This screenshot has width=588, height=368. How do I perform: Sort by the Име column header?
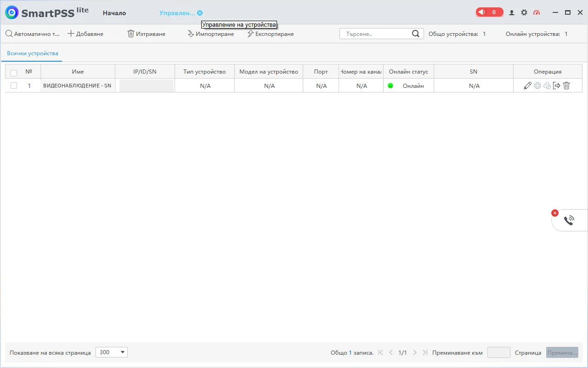(x=78, y=72)
